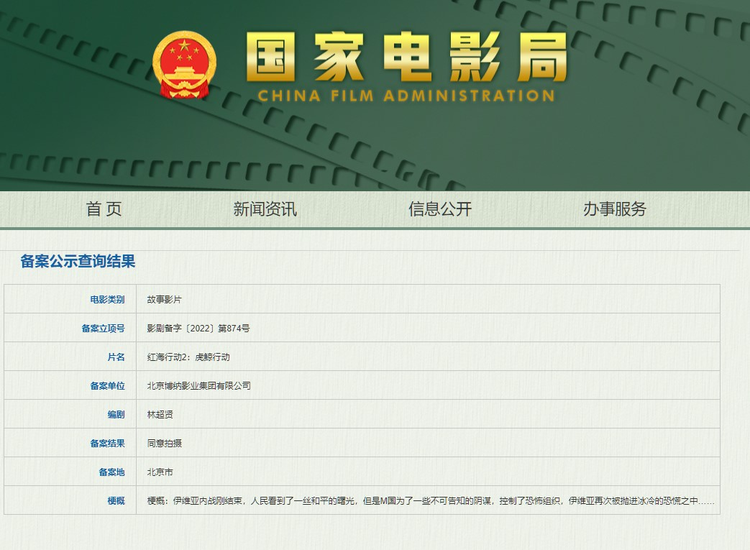
Task: Click the film title 红海行动2：虎鲸行动
Action: (188, 357)
